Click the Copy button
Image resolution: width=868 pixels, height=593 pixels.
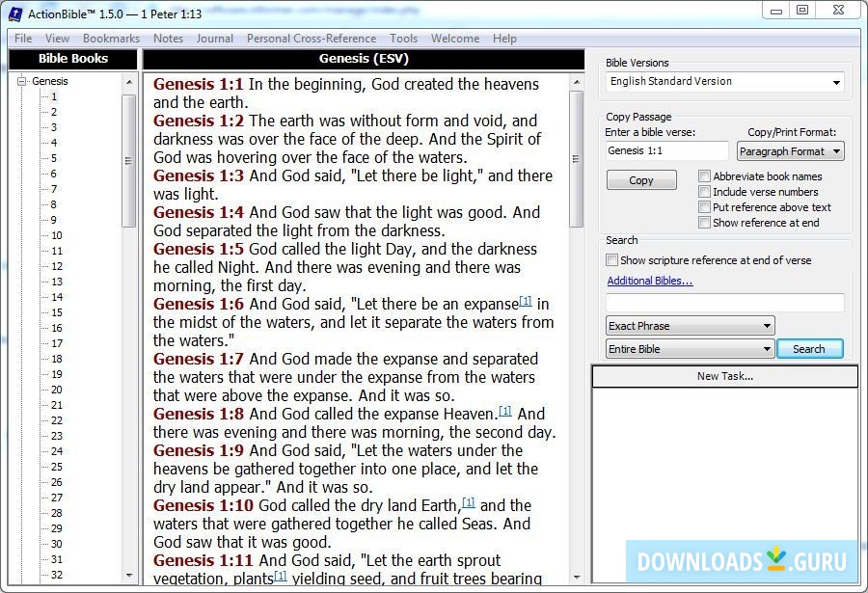(641, 180)
